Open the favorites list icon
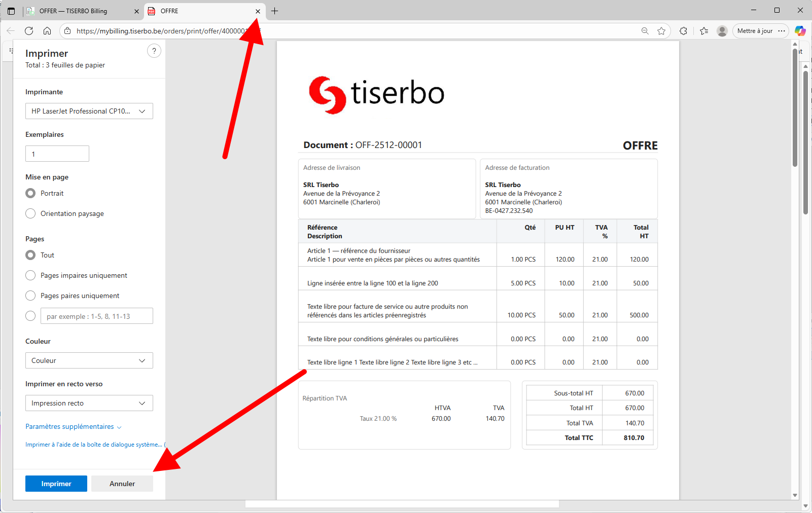 [704, 31]
